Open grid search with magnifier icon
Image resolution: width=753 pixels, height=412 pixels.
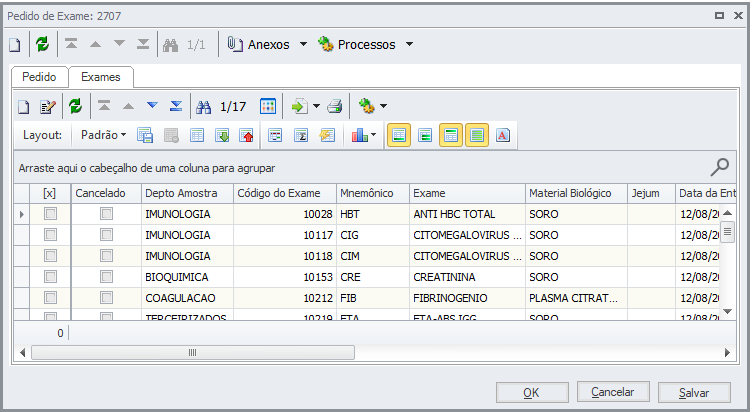point(720,167)
